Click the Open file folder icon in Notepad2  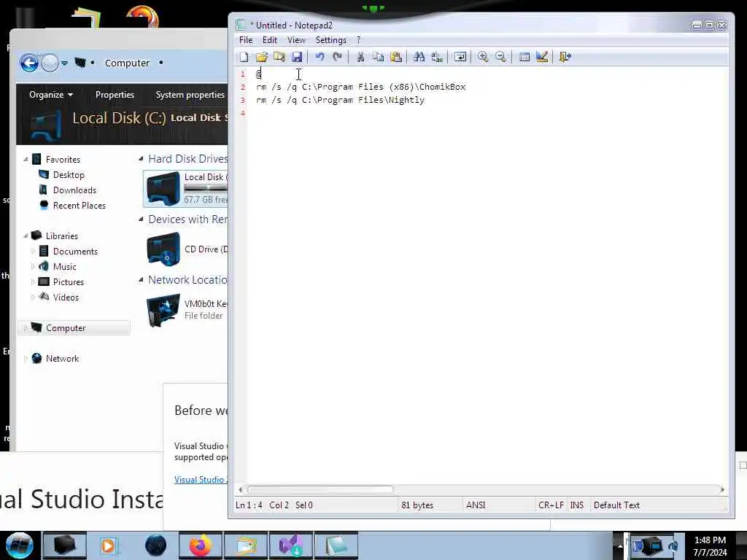point(262,57)
